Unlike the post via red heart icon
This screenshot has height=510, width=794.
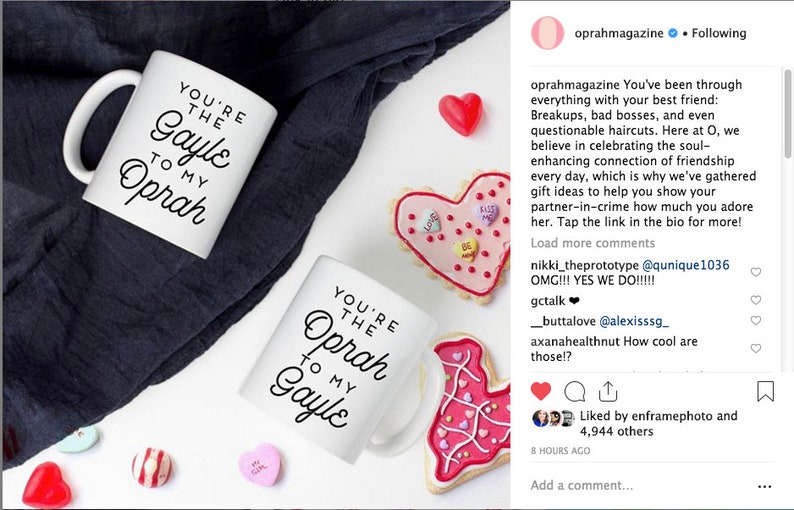(540, 391)
